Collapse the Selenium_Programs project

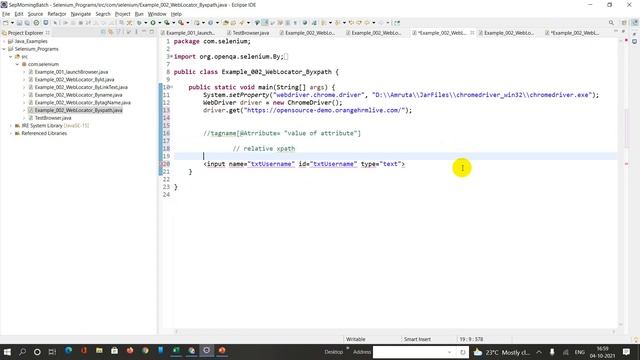pos(4,49)
